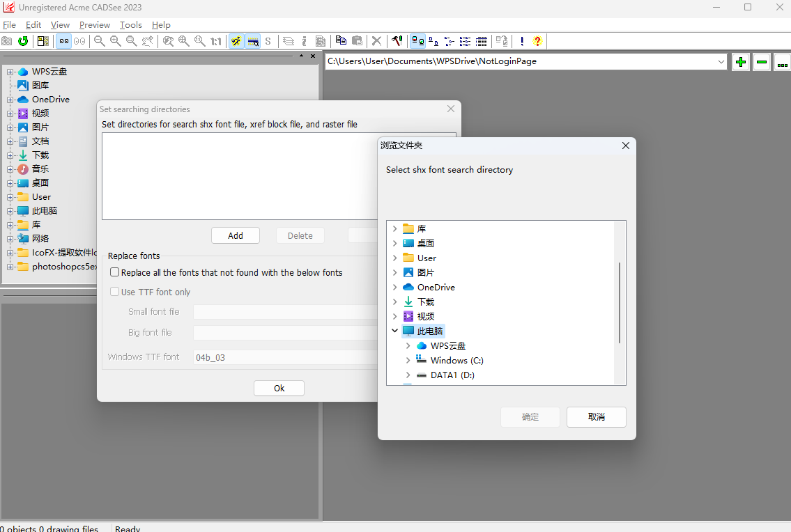Expand OneDrive chevron in the folder dialog
This screenshot has width=791, height=532.
tap(394, 287)
